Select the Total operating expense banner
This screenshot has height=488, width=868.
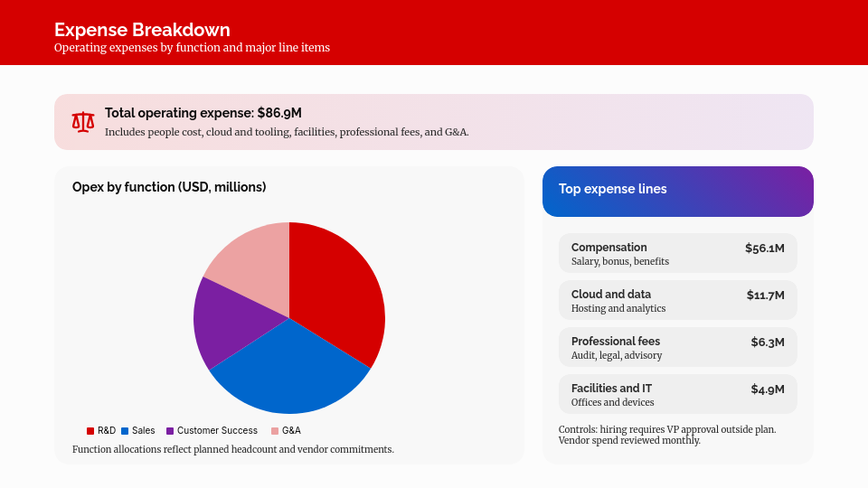tap(433, 122)
